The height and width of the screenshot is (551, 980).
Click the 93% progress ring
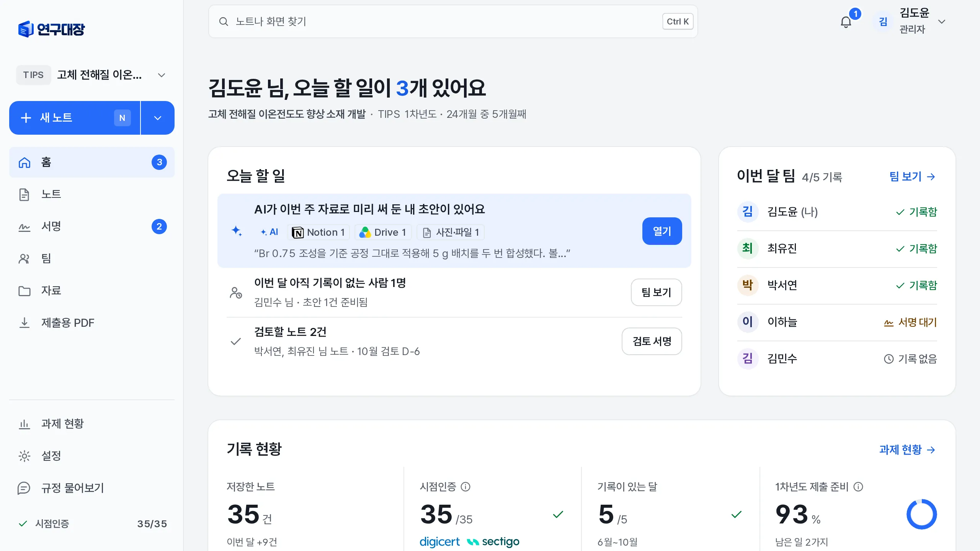pos(921,514)
